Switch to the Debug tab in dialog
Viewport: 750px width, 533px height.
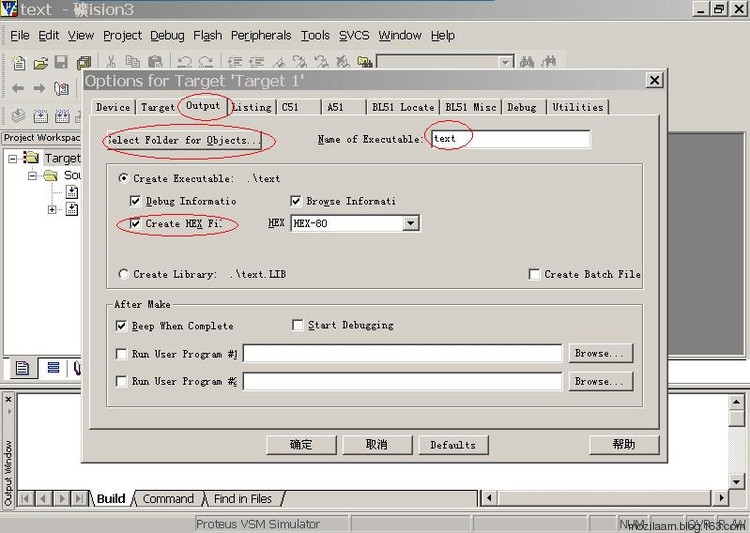pyautogui.click(x=522, y=107)
